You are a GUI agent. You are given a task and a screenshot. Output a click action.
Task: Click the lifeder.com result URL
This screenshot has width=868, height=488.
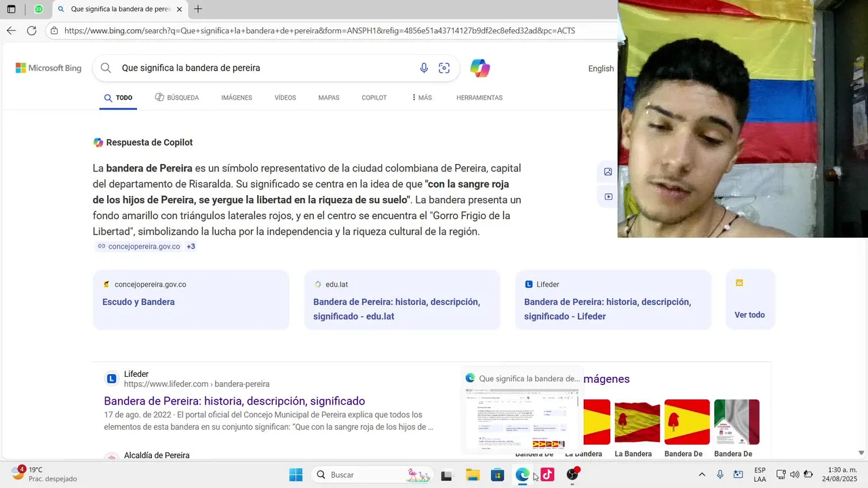click(197, 384)
